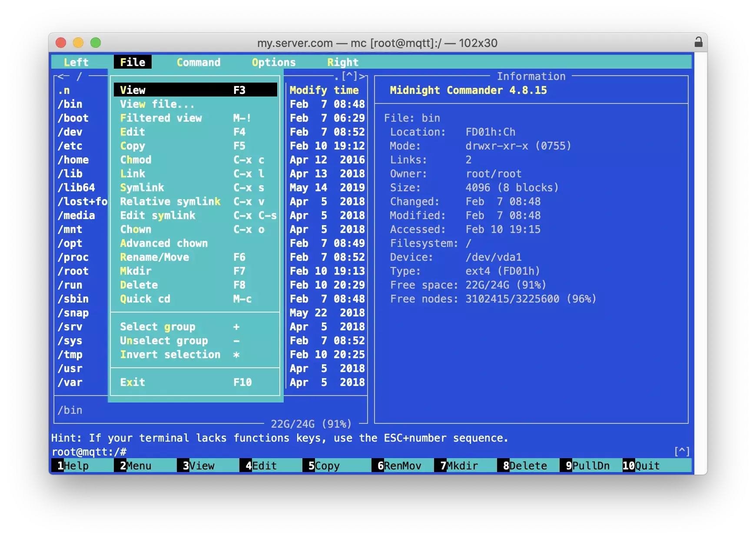Click Unselect group entry
The width and height of the screenshot is (756, 539).
[164, 340]
